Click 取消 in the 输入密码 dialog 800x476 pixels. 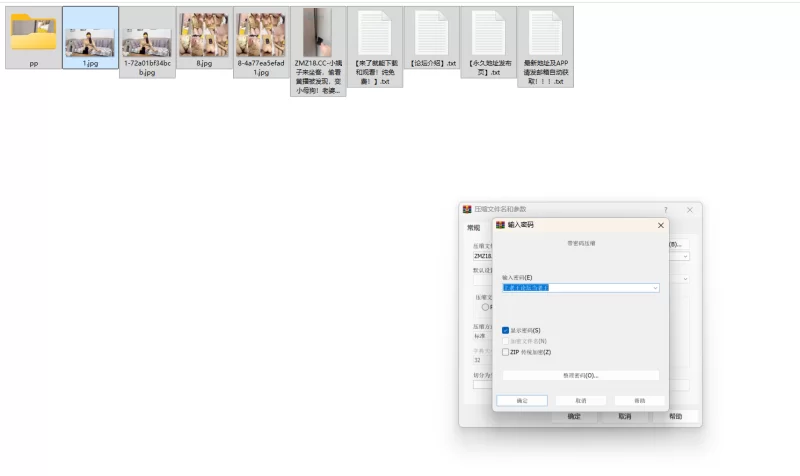click(x=581, y=400)
